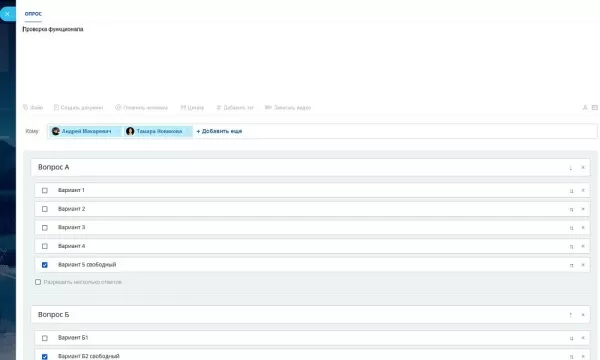This screenshot has width=600, height=360.
Task: Click reorder icon for Вариант 3
Action: 571,228
